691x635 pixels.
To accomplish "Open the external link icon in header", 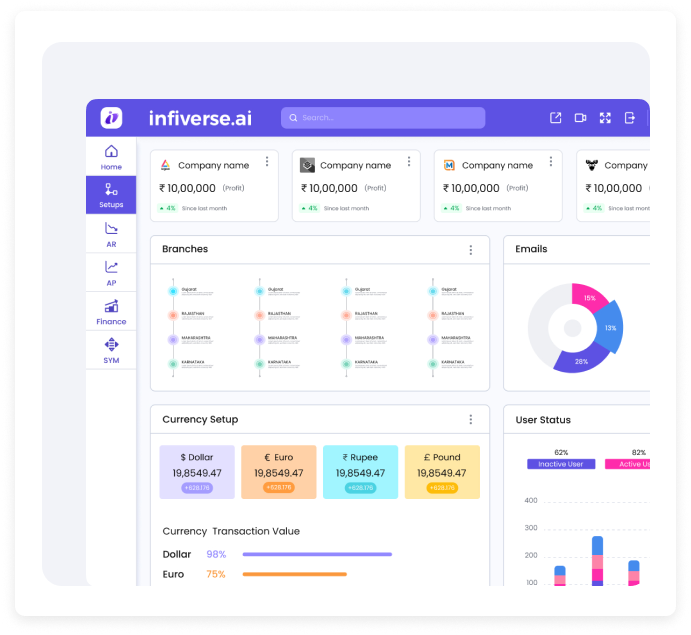I will [556, 118].
